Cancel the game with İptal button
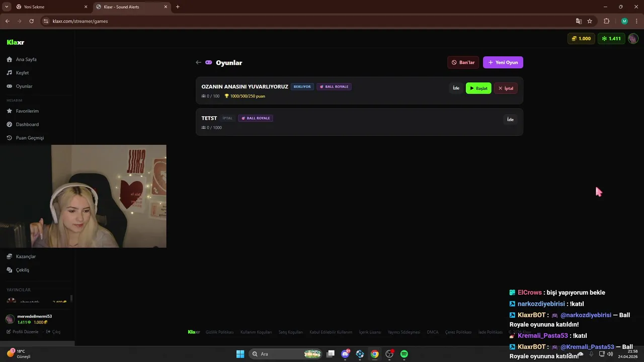Screen dimensions: 644x362 [506, 88]
